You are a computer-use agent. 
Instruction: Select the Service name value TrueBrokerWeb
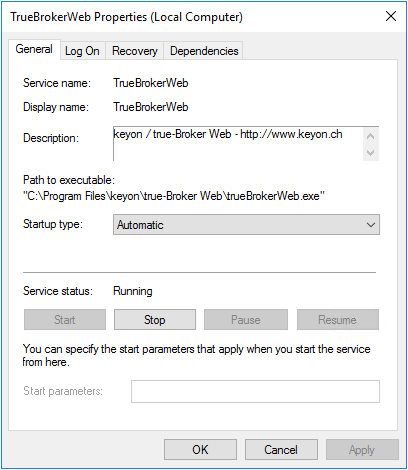tap(151, 83)
